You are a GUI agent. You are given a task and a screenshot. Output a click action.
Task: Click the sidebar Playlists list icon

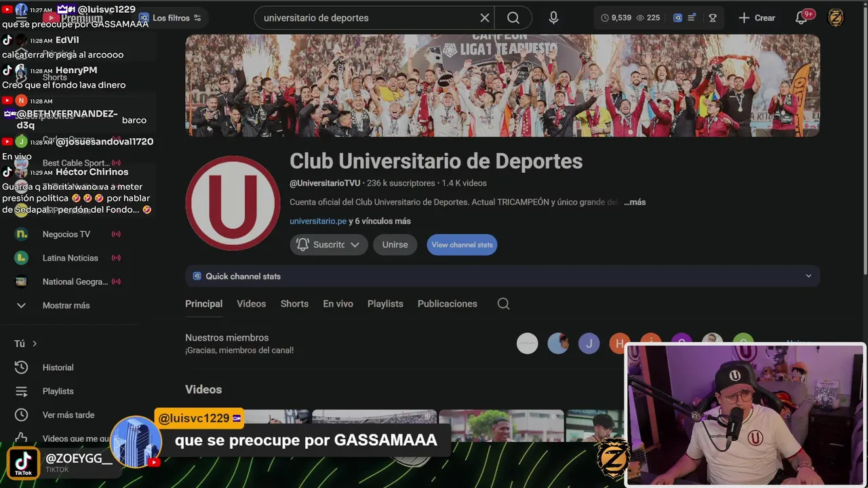pos(21,391)
